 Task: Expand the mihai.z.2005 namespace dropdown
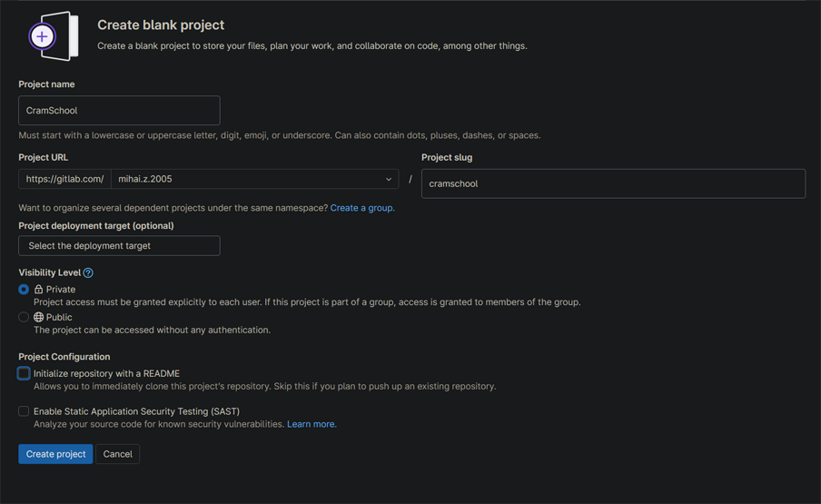(254, 180)
